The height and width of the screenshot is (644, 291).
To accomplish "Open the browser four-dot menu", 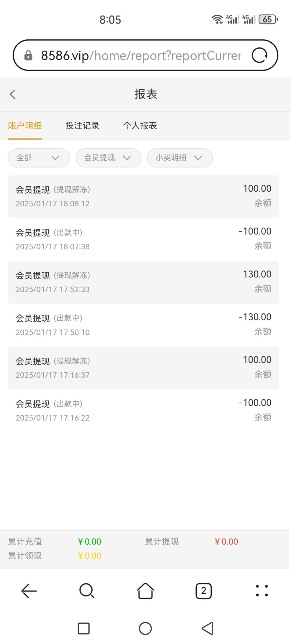I will (262, 591).
